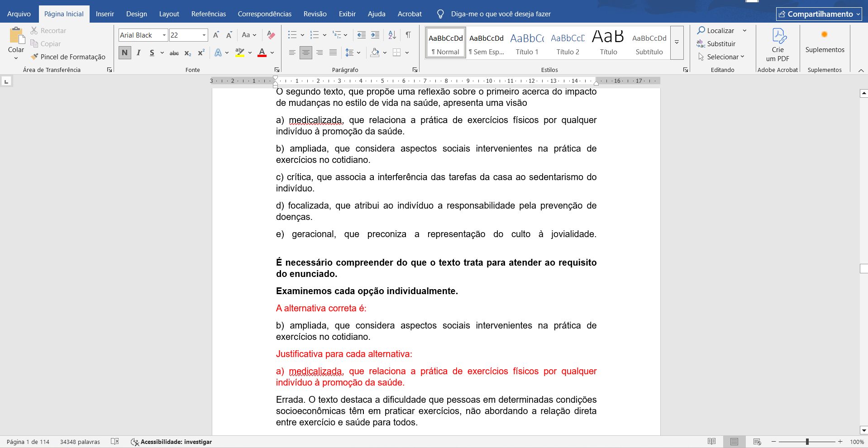This screenshot has width=868, height=448.
Task: Select the Pincel de Formatação tool
Action: [x=68, y=57]
